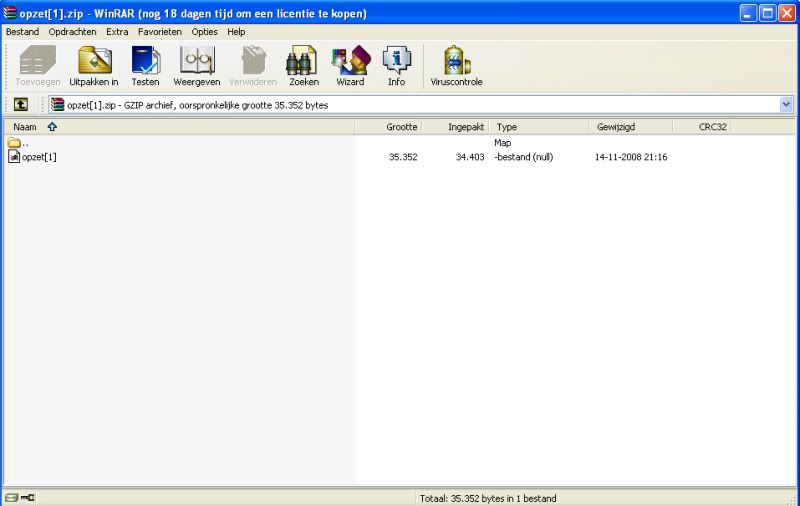The image size is (800, 506).
Task: Open the Bestand menu
Action: [x=22, y=32]
